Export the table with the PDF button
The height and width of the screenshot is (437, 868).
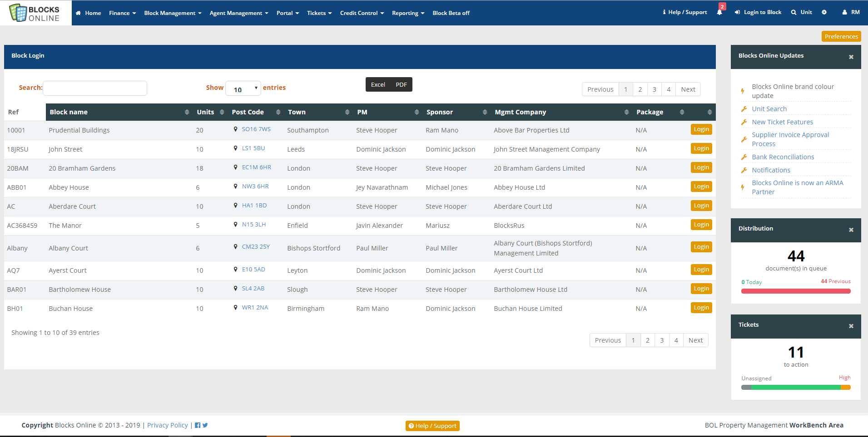click(401, 85)
